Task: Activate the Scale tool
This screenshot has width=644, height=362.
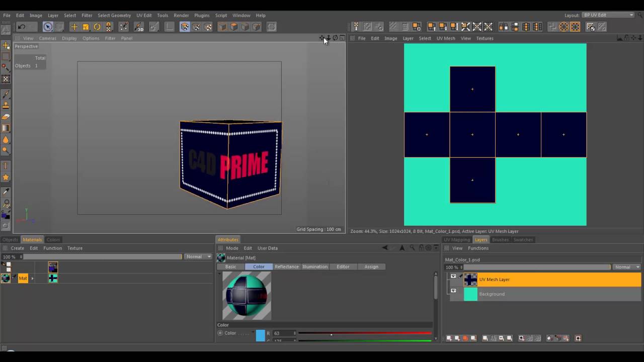Action: [86, 27]
